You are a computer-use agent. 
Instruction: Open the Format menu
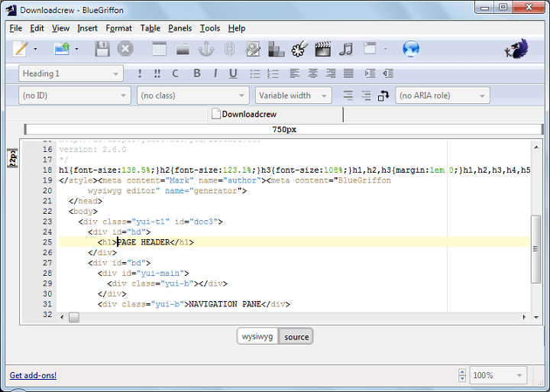pos(119,28)
